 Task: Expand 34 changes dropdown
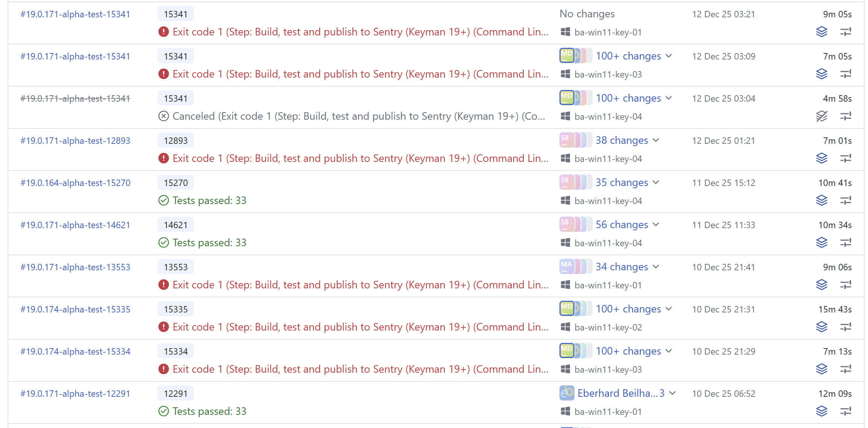click(x=656, y=267)
